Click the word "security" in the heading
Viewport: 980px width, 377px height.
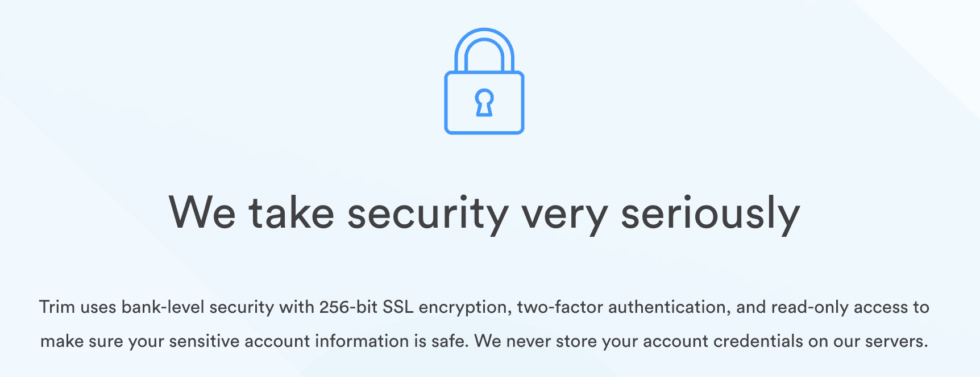pyautogui.click(x=427, y=214)
